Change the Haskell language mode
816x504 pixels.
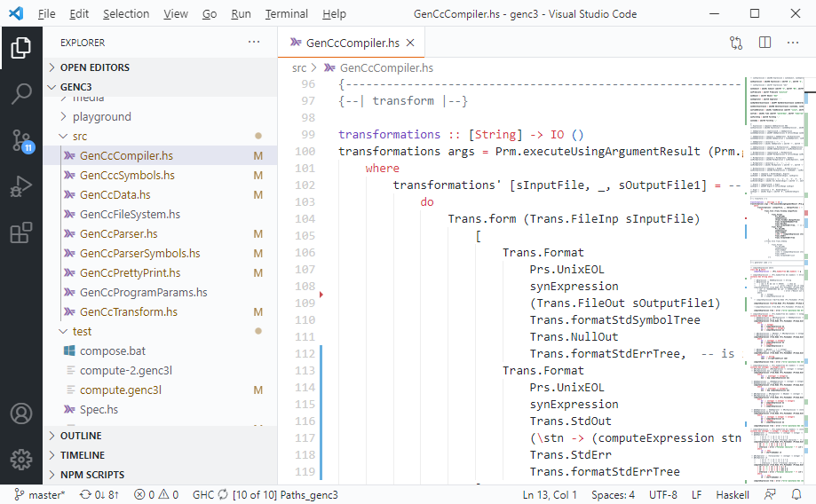click(732, 495)
